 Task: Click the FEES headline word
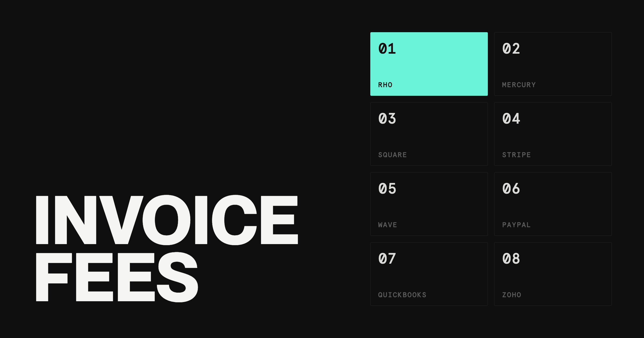pyautogui.click(x=117, y=277)
